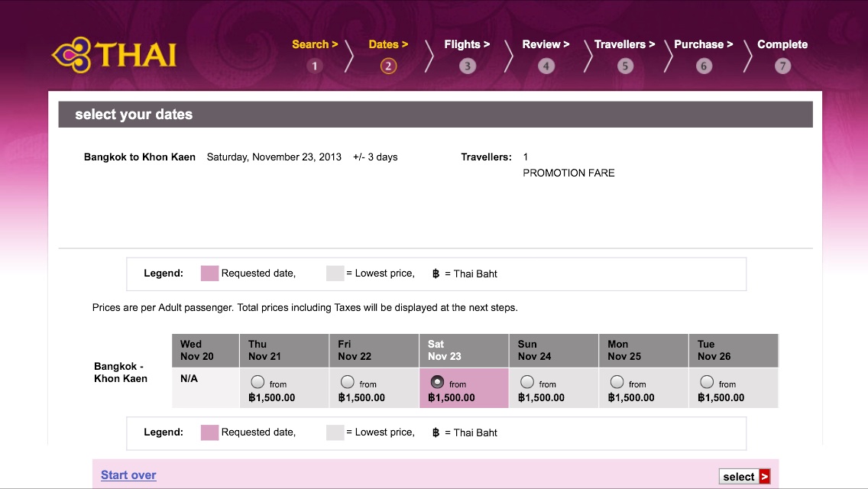Click step 1 circle under Search
The height and width of the screenshot is (489, 868).
point(314,66)
